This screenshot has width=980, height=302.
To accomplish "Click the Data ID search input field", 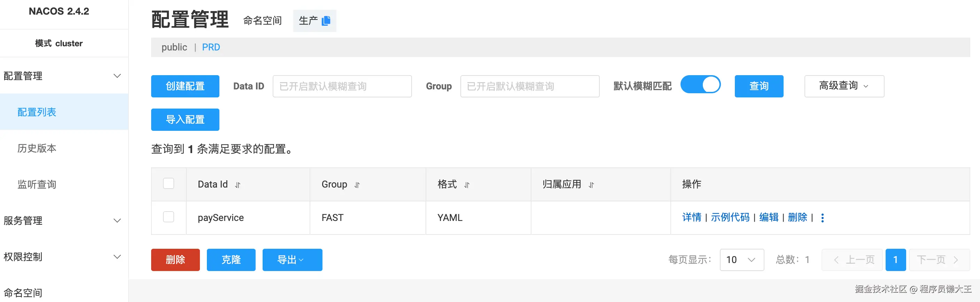I will (342, 86).
